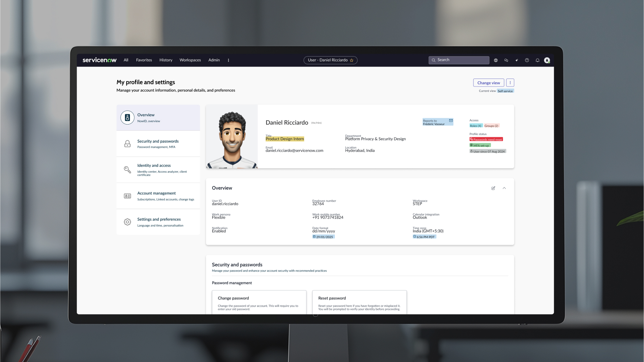Click the 29/01/2025 date tag
The height and width of the screenshot is (362, 644).
click(324, 237)
